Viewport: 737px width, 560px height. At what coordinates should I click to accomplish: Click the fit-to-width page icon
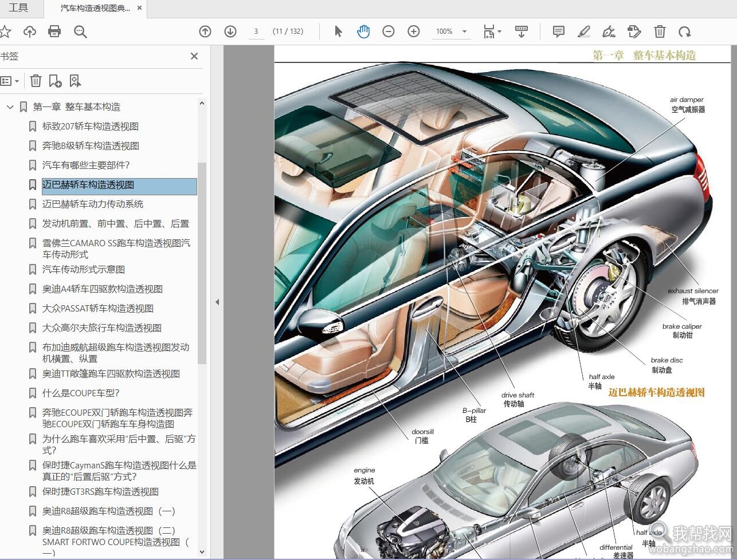[x=488, y=31]
